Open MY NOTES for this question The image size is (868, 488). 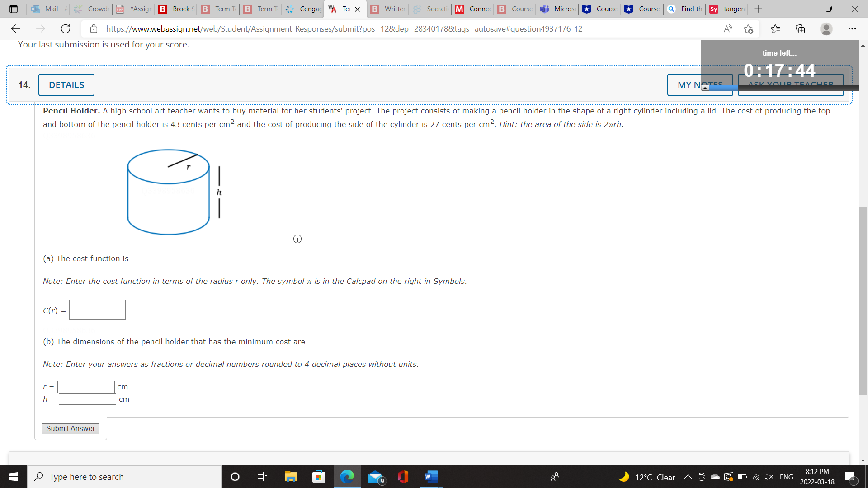pos(700,84)
